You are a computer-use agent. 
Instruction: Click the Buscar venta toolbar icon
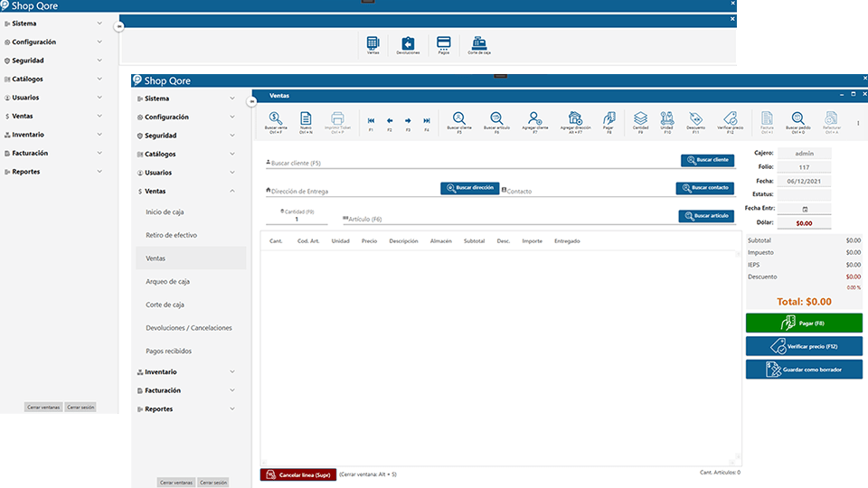click(x=275, y=122)
